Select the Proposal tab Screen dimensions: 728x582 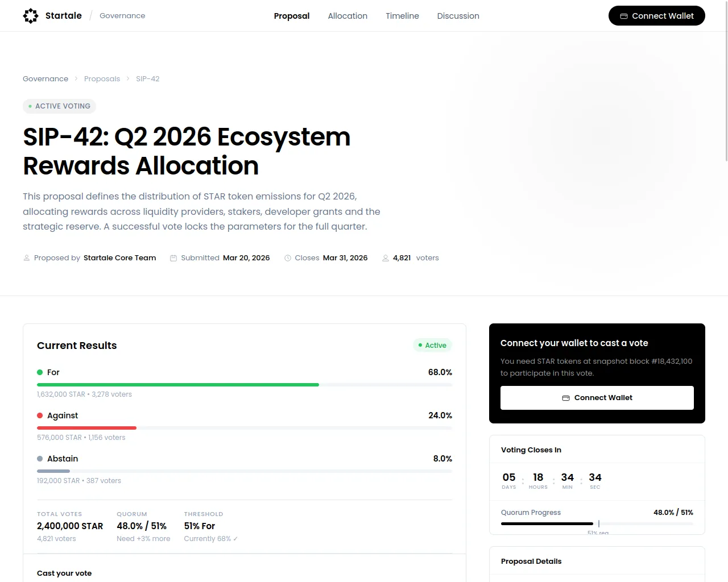click(292, 16)
